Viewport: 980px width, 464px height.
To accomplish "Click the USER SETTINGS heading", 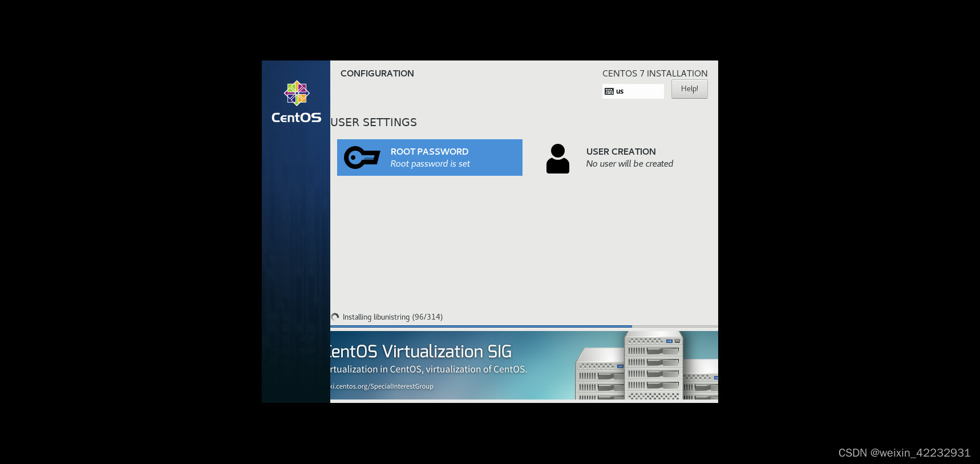I will click(374, 122).
